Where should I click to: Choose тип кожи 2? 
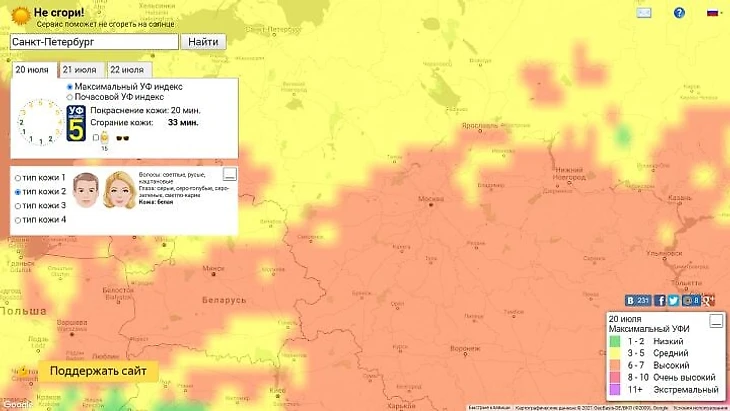click(x=18, y=192)
